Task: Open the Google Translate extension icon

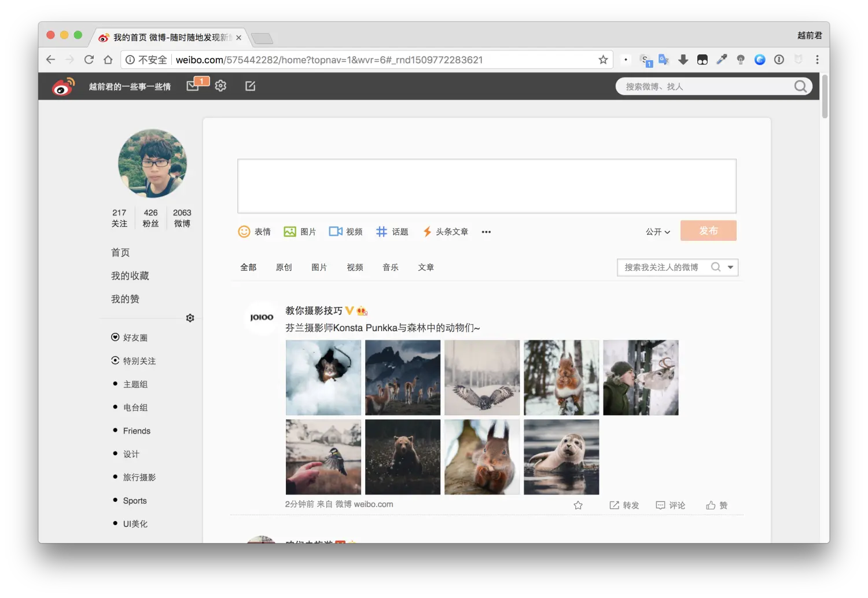Action: 664,60
